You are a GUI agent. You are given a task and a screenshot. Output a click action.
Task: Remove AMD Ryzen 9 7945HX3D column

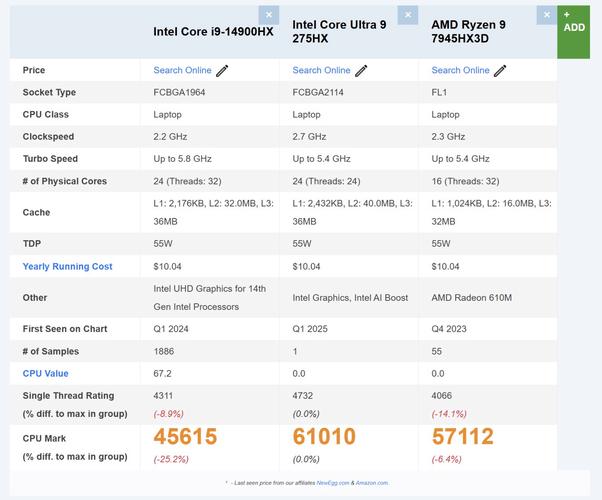[x=546, y=15]
